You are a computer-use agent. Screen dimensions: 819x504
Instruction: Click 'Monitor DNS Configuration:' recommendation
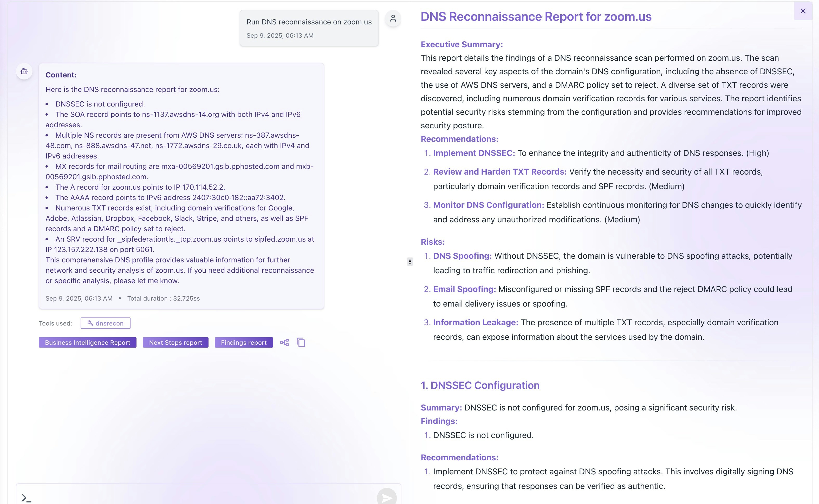(488, 205)
